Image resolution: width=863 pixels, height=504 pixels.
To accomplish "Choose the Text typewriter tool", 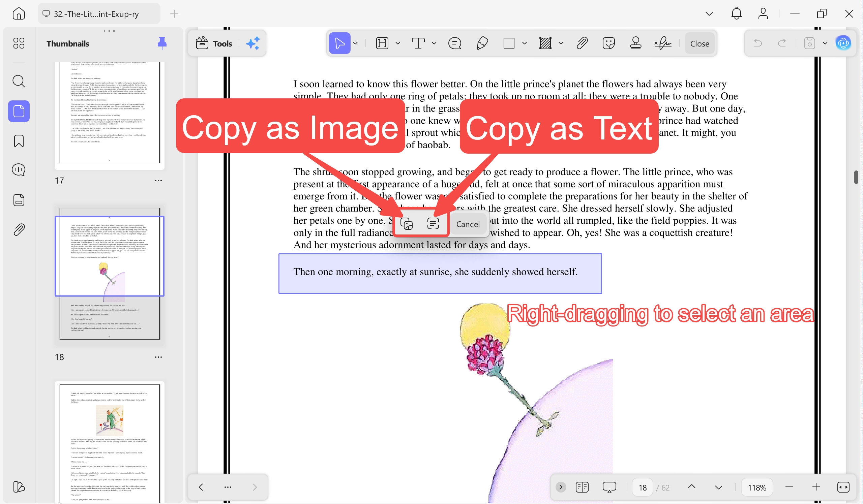I will [x=418, y=43].
